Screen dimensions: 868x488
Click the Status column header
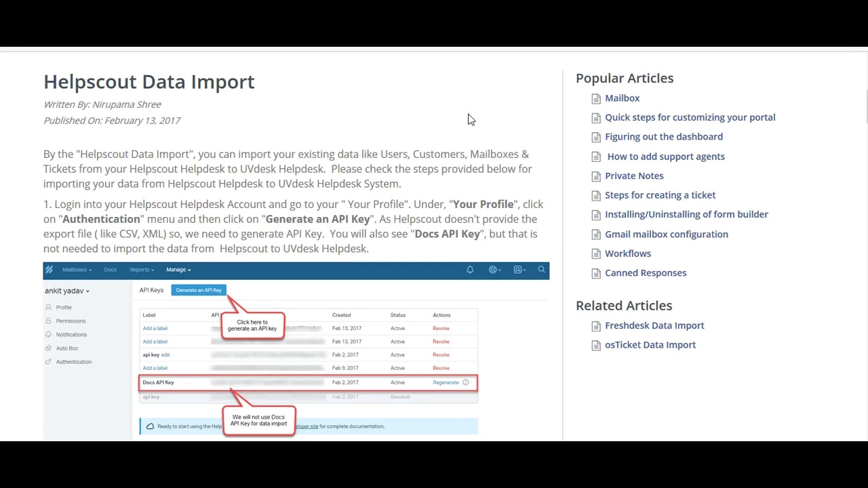[397, 315]
